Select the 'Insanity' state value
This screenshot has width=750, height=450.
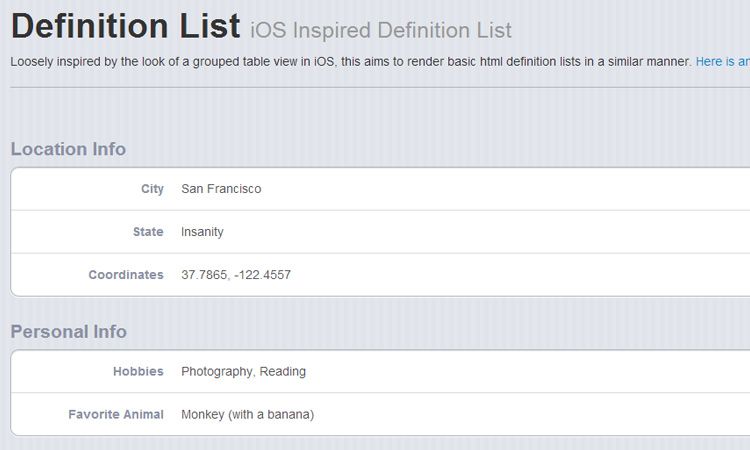coord(202,232)
